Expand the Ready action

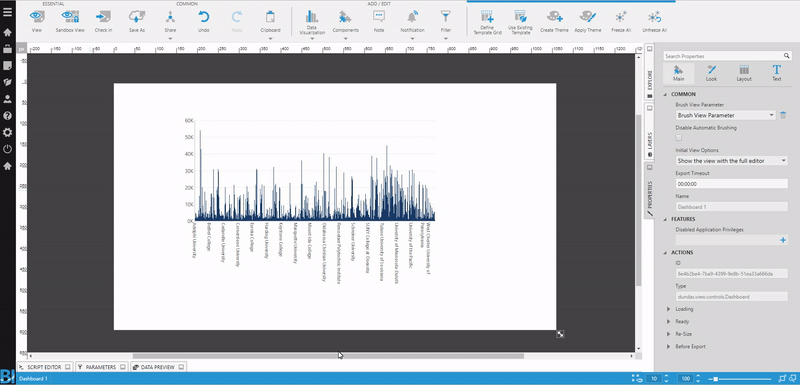669,322
